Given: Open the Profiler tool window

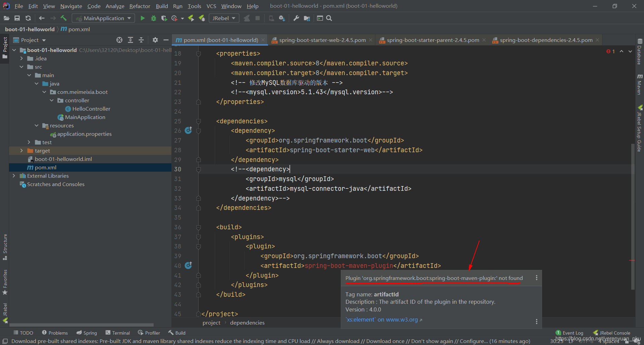Looking at the screenshot, I should [x=149, y=333].
